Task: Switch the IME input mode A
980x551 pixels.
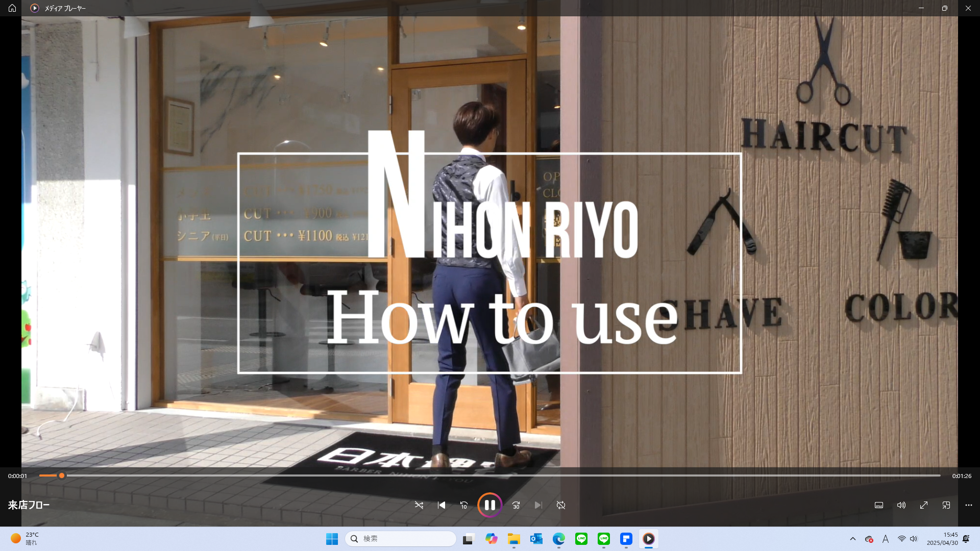Action: pyautogui.click(x=886, y=539)
